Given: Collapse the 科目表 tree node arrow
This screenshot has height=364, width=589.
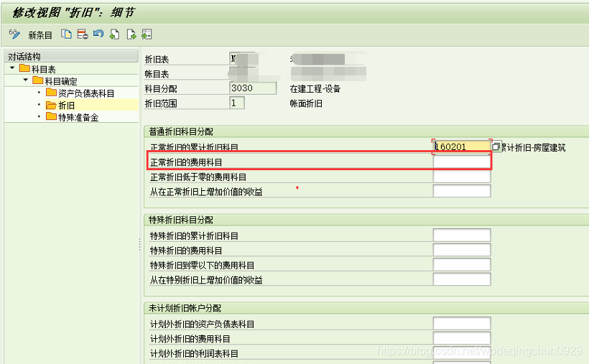Looking at the screenshot, I should click(x=12, y=68).
